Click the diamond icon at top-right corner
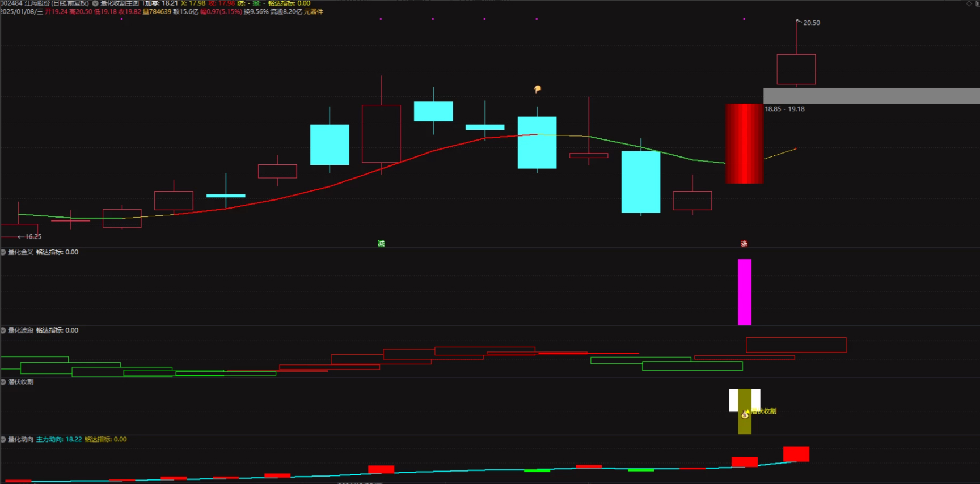The image size is (980, 484). [x=969, y=3]
